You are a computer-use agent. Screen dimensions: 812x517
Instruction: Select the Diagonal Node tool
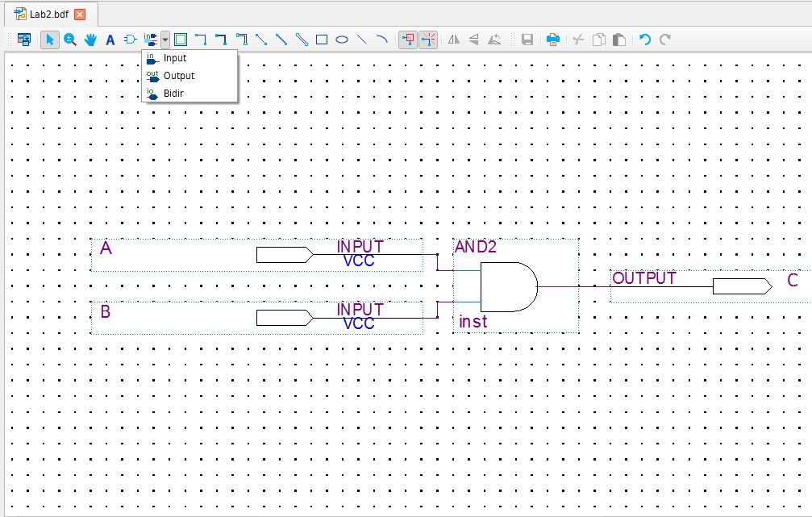[x=261, y=40]
